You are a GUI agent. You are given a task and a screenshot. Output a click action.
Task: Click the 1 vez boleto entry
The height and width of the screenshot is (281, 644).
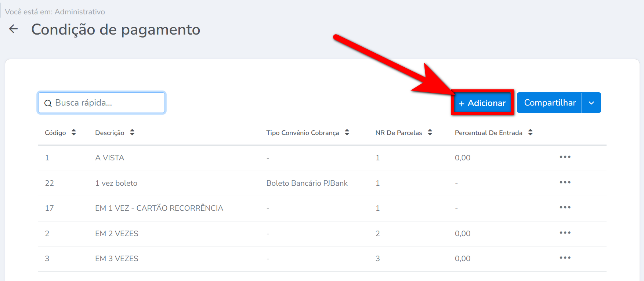[116, 183]
